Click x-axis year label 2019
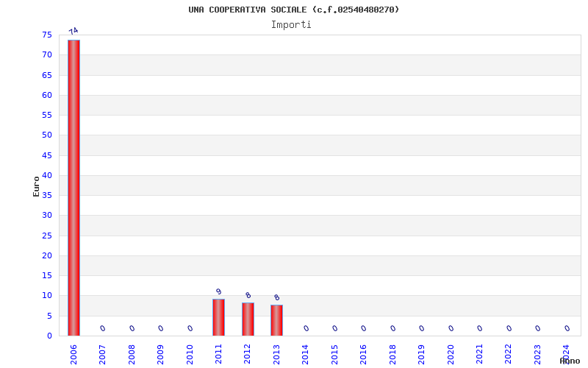This screenshot has height=368, width=588. [x=421, y=355]
